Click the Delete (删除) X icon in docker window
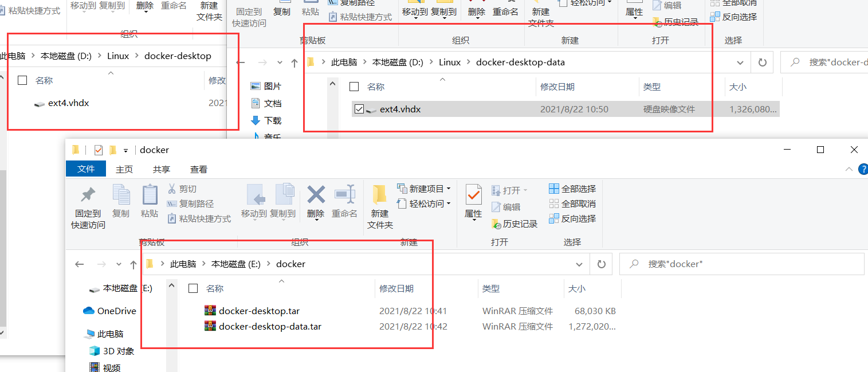The image size is (868, 372). (x=316, y=195)
